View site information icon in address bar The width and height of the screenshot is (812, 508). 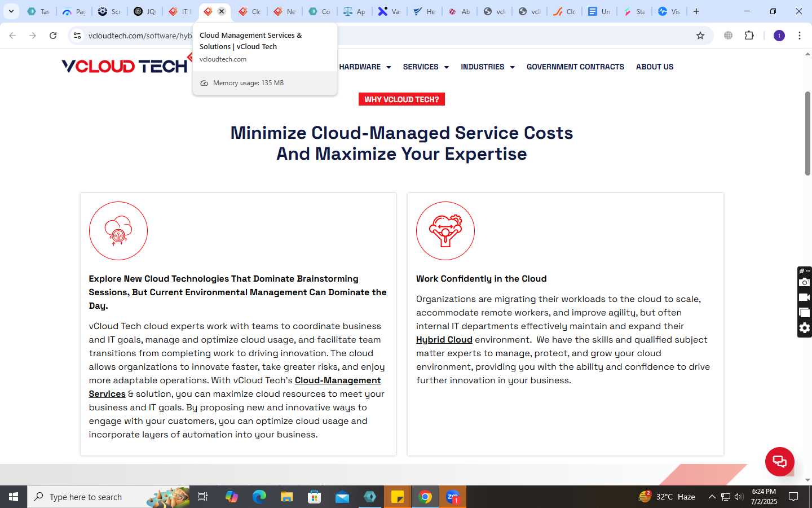(77, 36)
